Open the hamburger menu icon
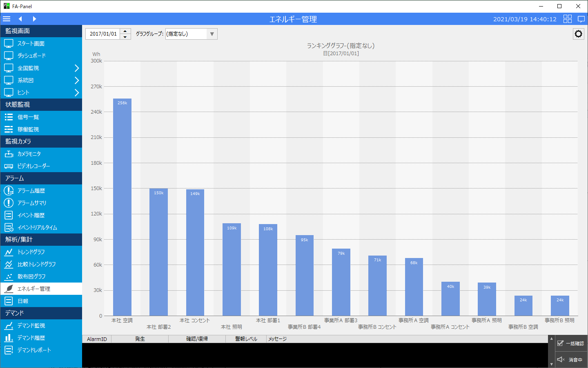 (x=7, y=19)
